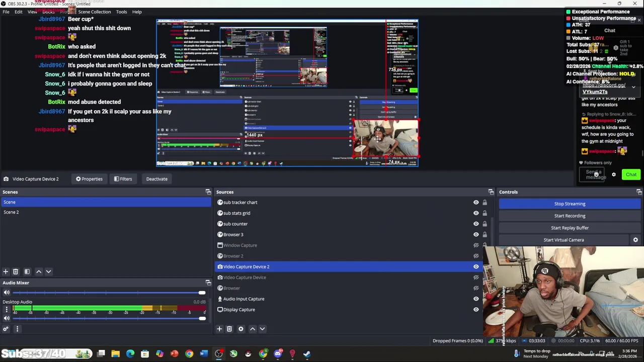
Task: Open the View menu
Action: tap(32, 12)
